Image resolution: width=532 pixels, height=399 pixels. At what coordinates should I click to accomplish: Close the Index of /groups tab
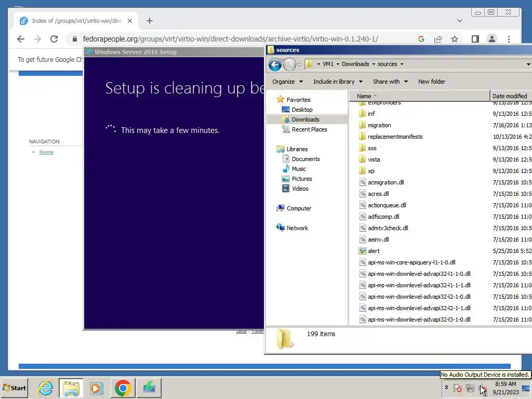(129, 21)
